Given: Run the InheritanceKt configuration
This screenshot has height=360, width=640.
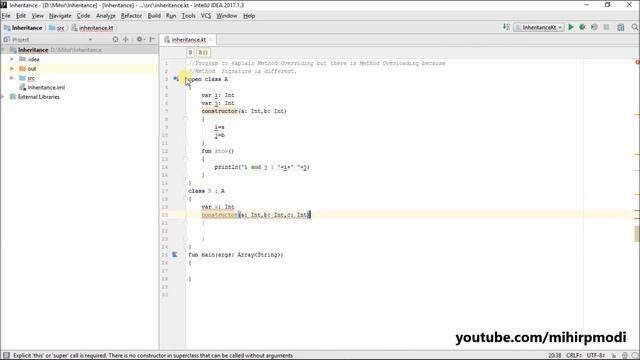Looking at the screenshot, I should (x=571, y=27).
